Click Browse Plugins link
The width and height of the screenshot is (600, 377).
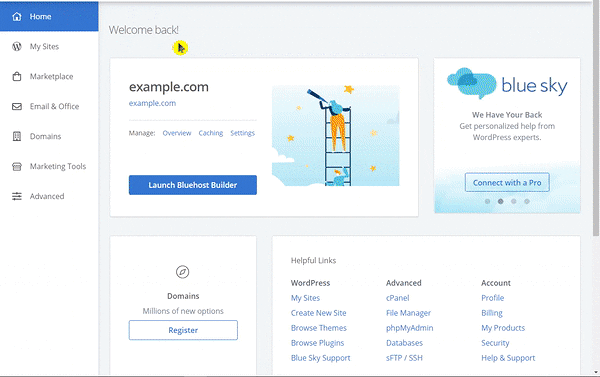[x=317, y=343]
